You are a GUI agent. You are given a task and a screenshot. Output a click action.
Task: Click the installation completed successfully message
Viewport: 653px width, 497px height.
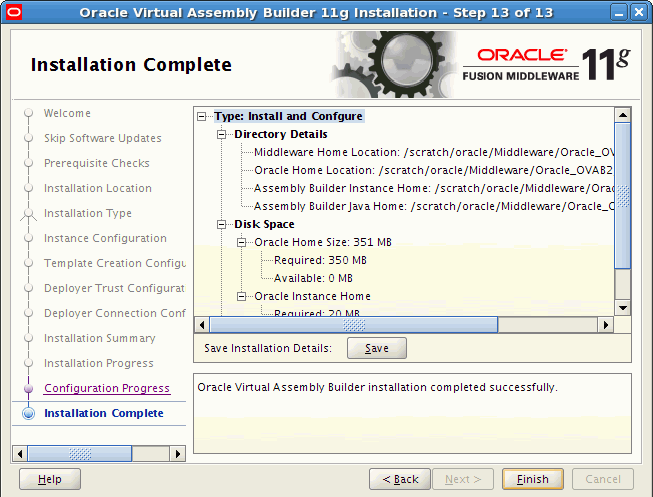[x=377, y=387]
